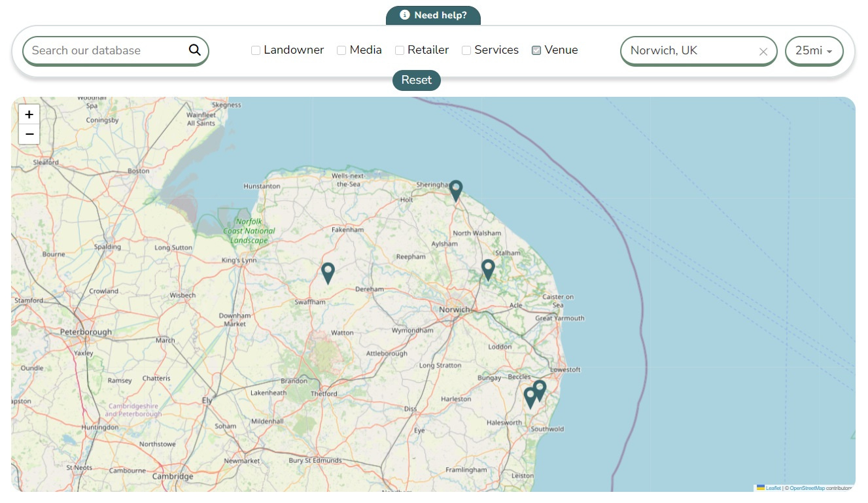Open the 25mi radius dropdown
This screenshot has width=868, height=503.
click(x=814, y=51)
